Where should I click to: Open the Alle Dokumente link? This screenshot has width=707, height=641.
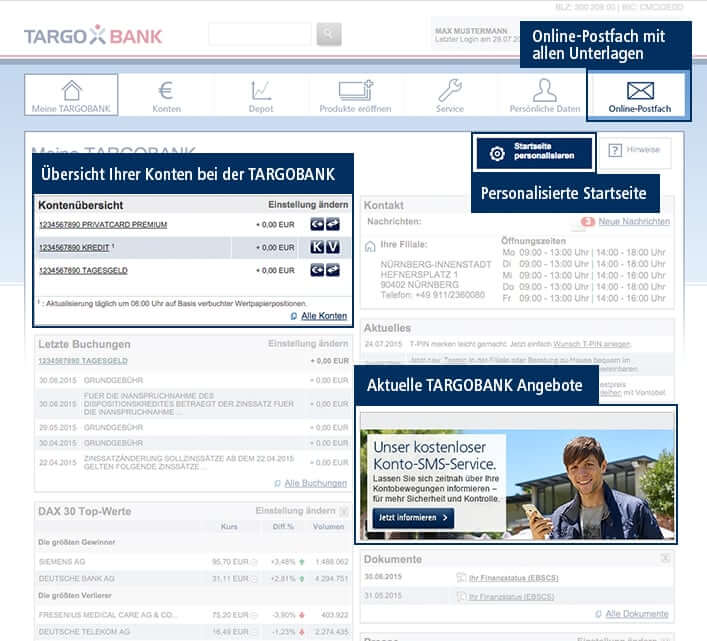(637, 614)
